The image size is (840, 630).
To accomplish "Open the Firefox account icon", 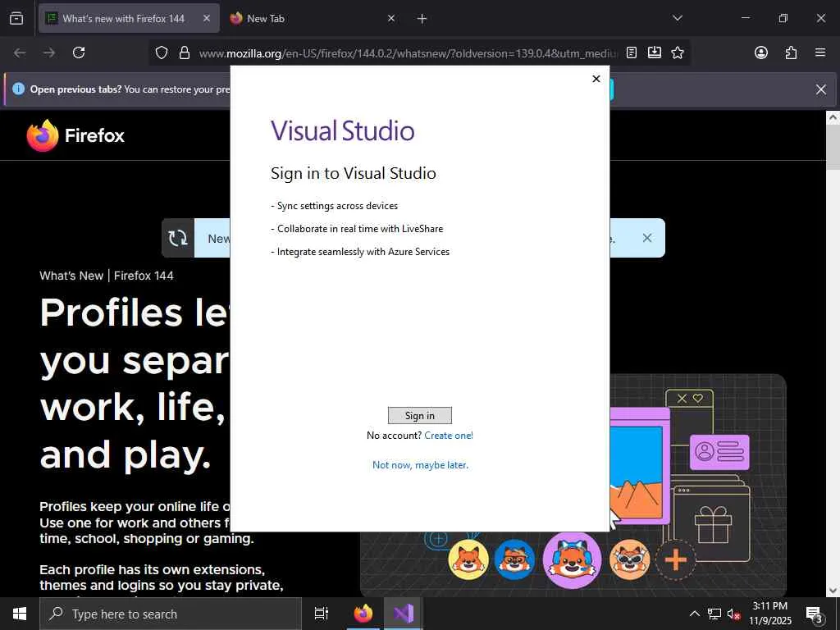I will pyautogui.click(x=760, y=52).
